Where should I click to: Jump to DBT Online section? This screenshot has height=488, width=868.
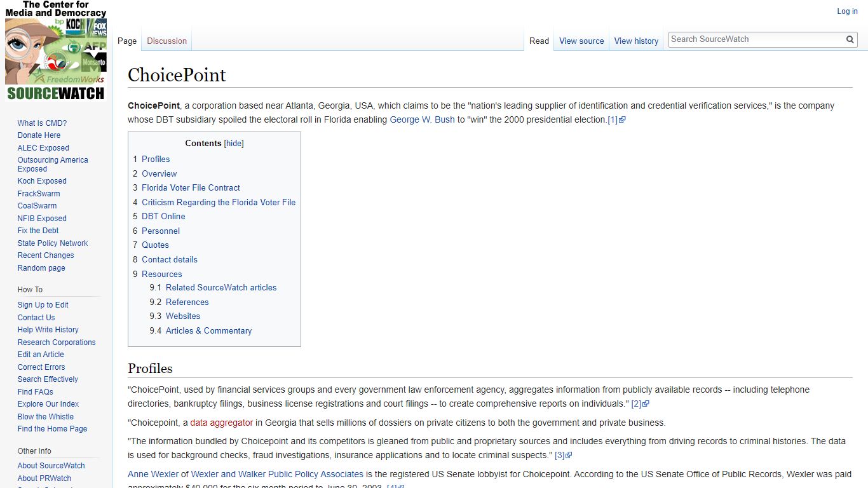click(x=163, y=216)
